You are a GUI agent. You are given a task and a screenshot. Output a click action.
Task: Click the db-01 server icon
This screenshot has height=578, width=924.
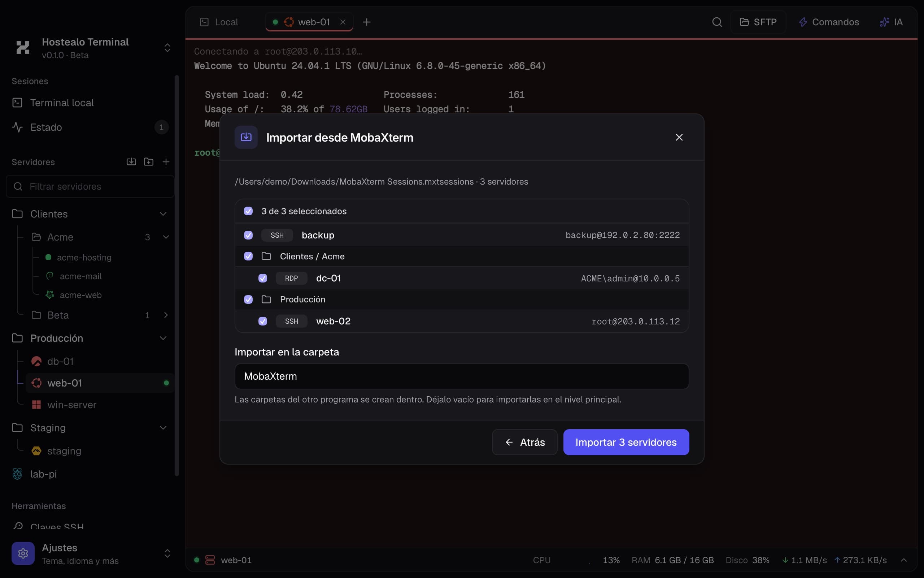[36, 361]
